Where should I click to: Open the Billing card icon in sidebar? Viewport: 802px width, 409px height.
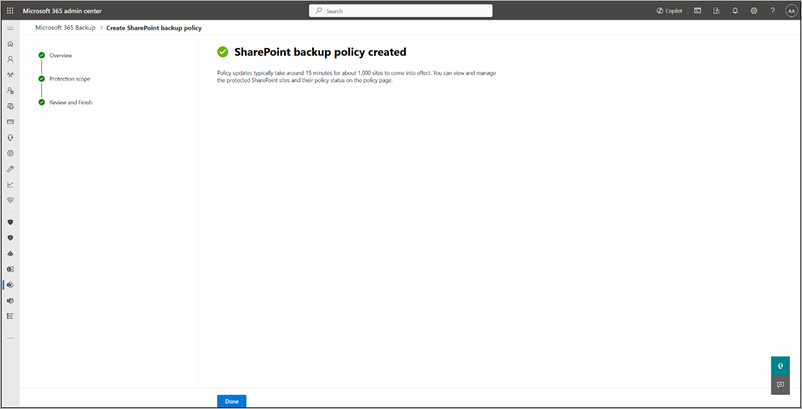tap(10, 122)
